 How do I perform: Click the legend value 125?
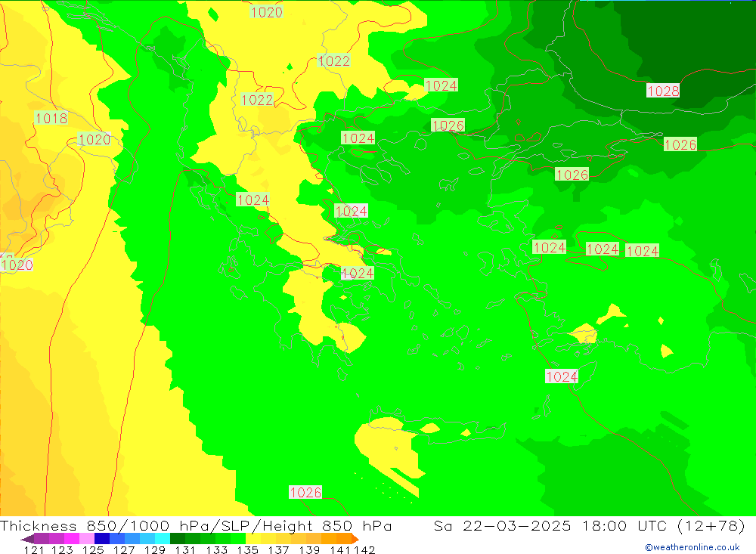(93, 549)
